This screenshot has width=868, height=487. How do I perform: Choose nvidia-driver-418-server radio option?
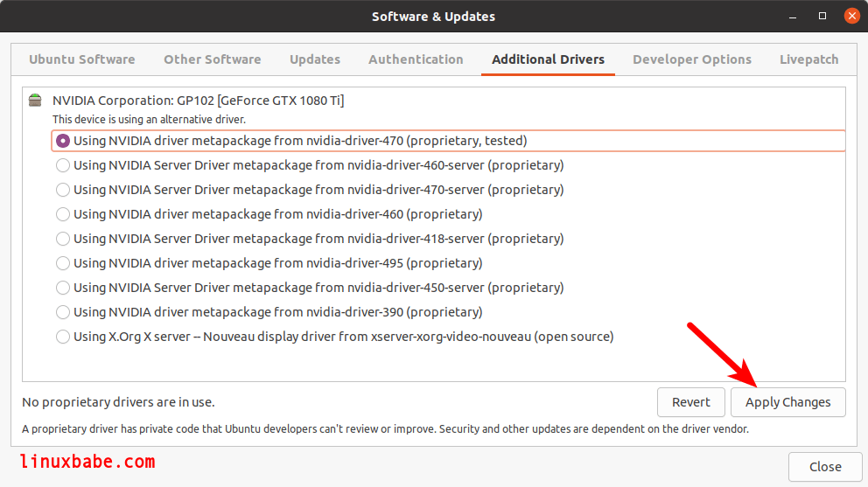coord(63,239)
